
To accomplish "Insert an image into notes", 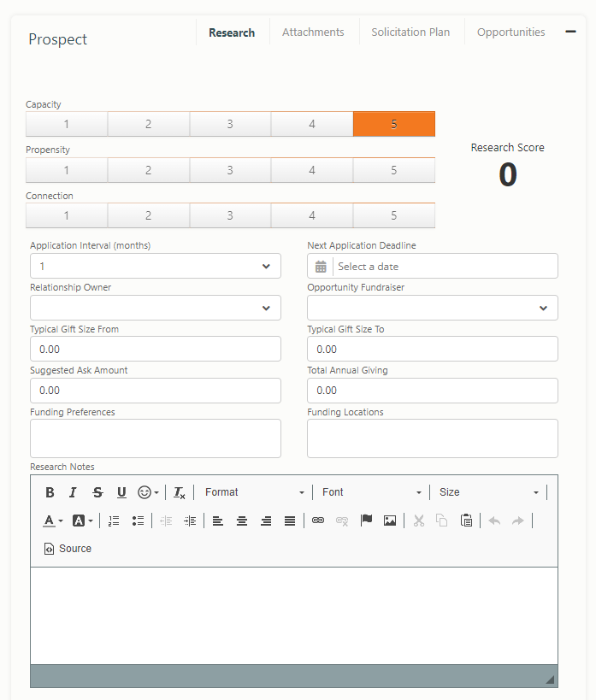I will point(390,521).
